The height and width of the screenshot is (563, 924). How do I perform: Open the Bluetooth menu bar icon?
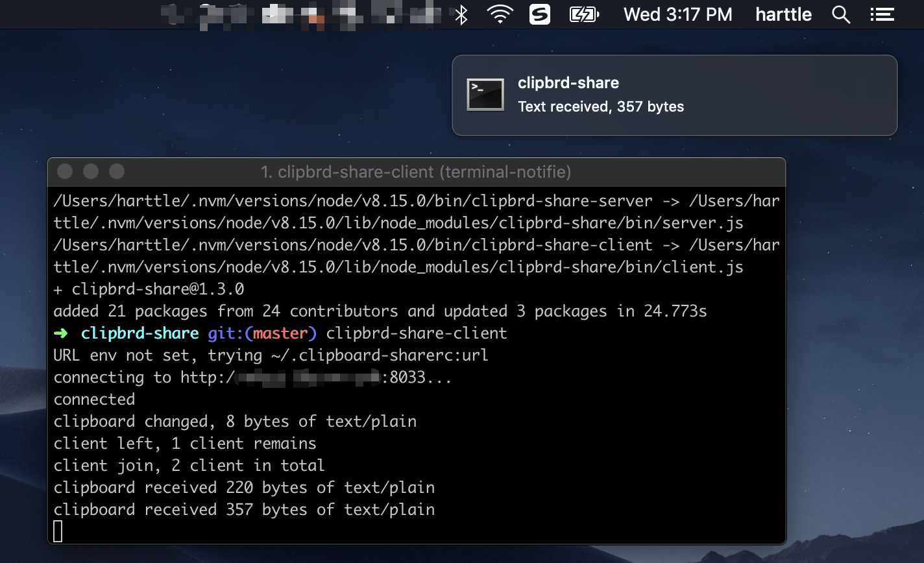(x=461, y=14)
